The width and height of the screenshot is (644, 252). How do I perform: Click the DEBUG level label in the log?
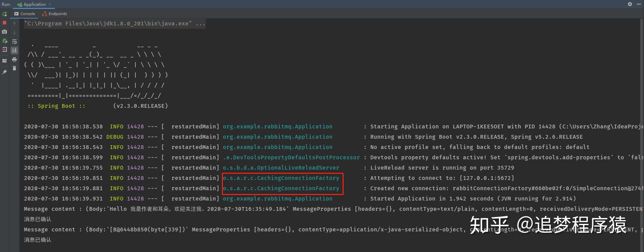tap(115, 137)
